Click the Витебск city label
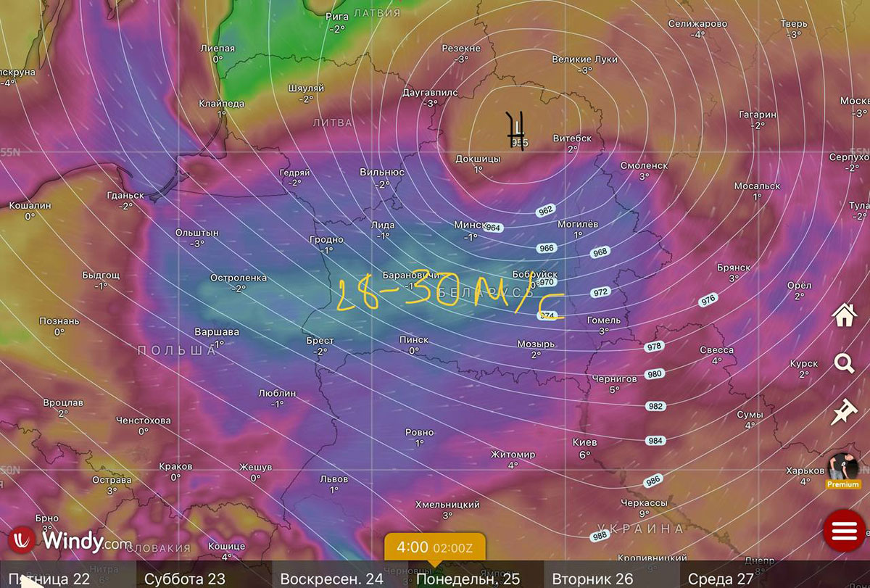 coord(572,138)
